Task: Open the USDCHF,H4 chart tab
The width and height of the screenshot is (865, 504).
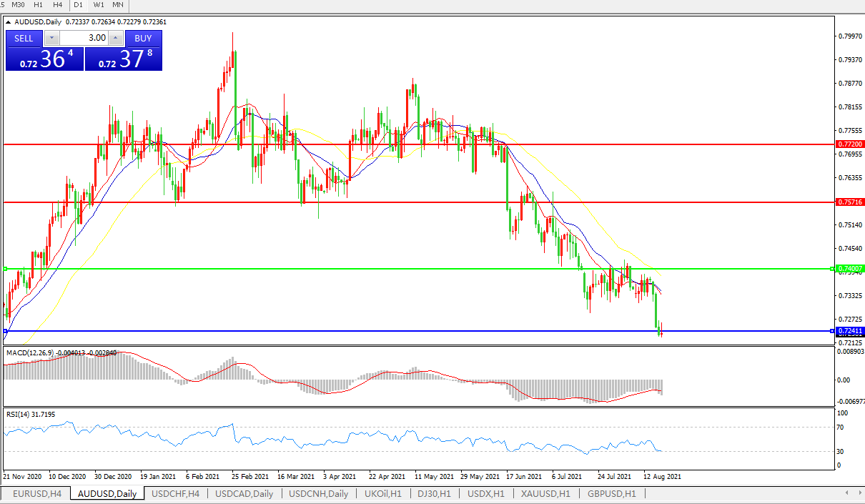Action: pyautogui.click(x=175, y=494)
